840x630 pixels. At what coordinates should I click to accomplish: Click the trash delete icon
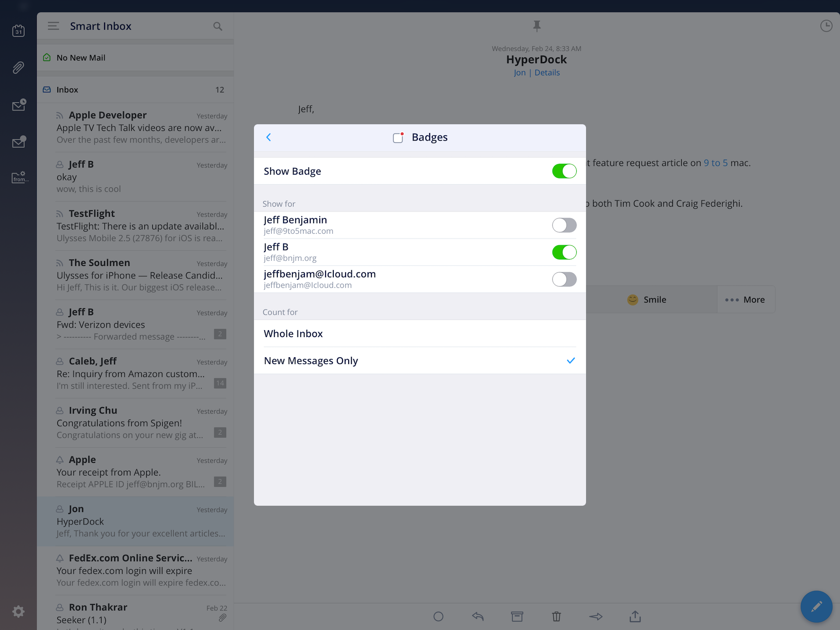point(556,616)
